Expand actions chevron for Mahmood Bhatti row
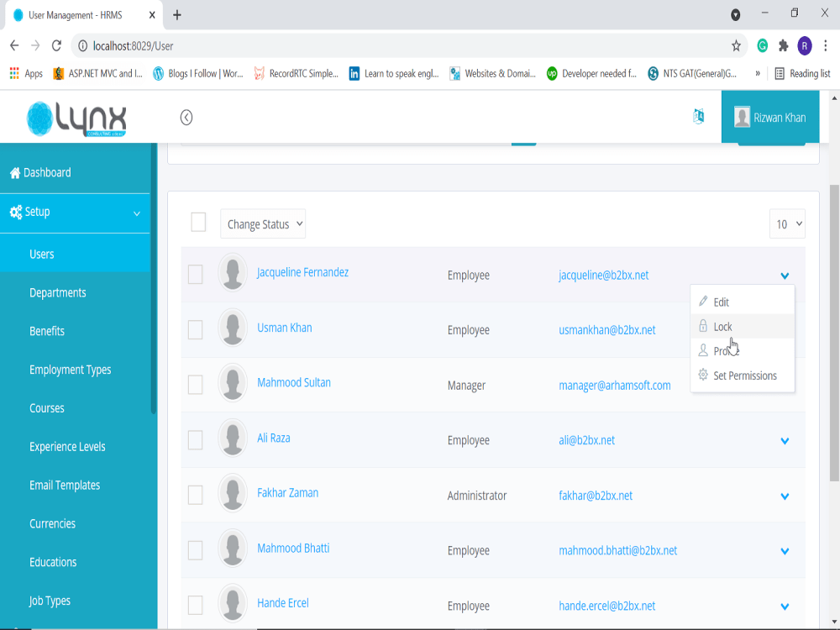Image resolution: width=840 pixels, height=630 pixels. click(x=785, y=551)
